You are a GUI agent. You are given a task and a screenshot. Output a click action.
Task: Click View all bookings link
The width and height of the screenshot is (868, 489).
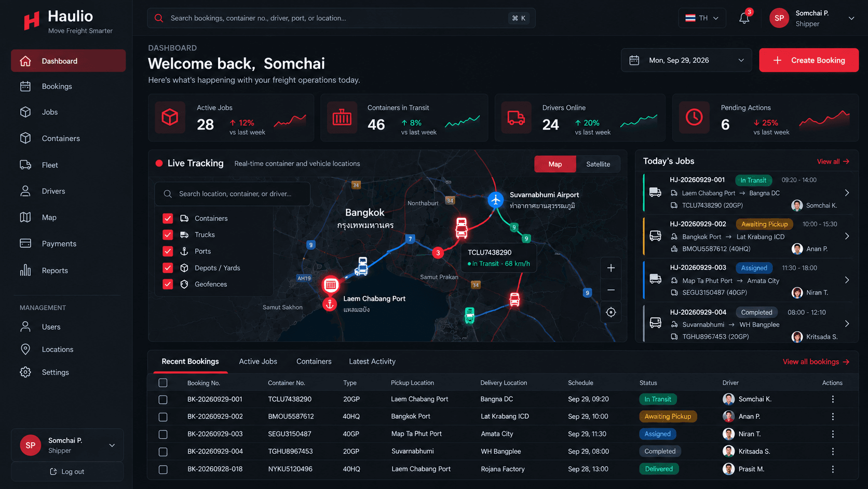(816, 362)
